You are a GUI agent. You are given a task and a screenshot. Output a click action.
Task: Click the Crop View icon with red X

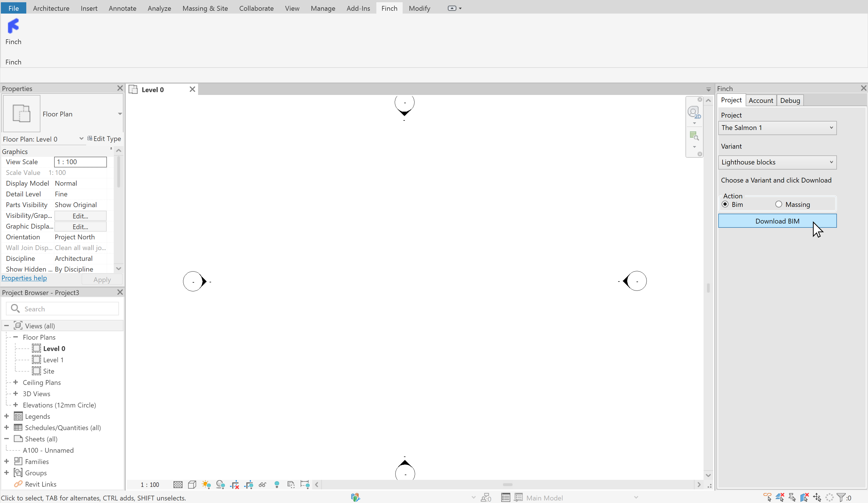pos(235,484)
